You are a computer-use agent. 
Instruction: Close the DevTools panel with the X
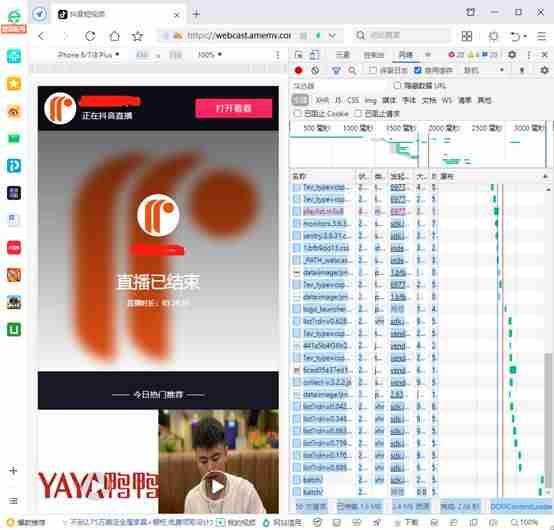point(544,55)
